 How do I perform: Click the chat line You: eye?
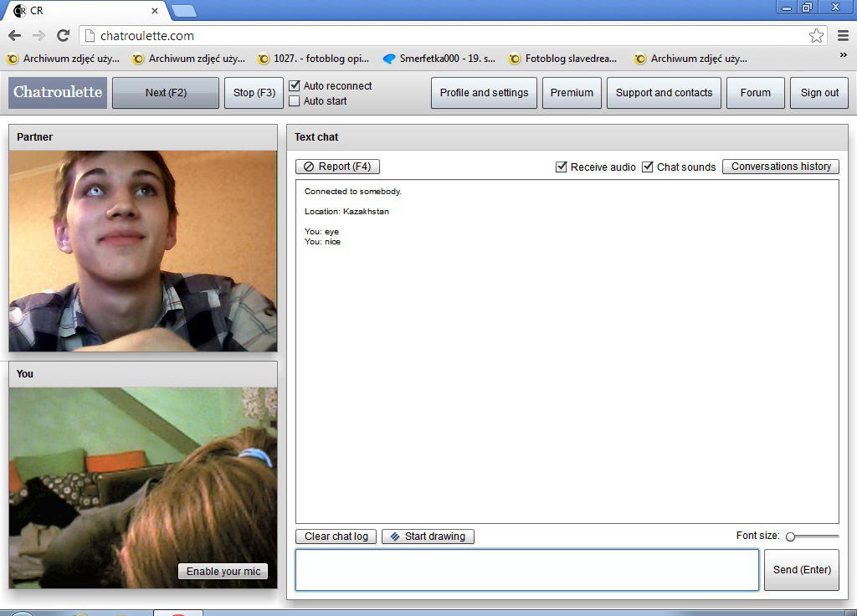(321, 232)
